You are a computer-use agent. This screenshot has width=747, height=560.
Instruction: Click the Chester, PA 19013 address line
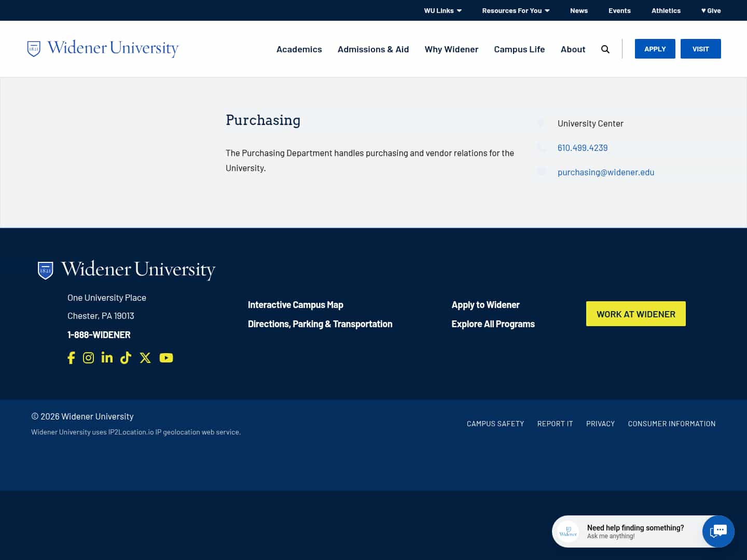pyautogui.click(x=101, y=316)
